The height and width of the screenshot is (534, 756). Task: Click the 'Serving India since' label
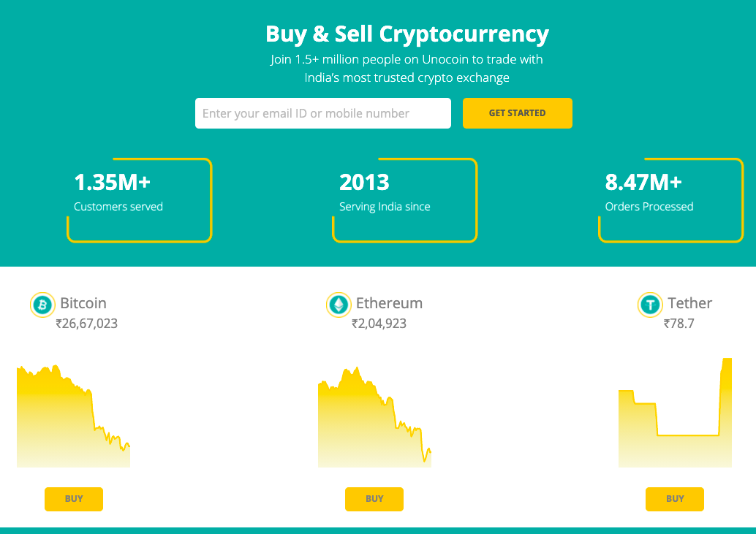(x=385, y=207)
